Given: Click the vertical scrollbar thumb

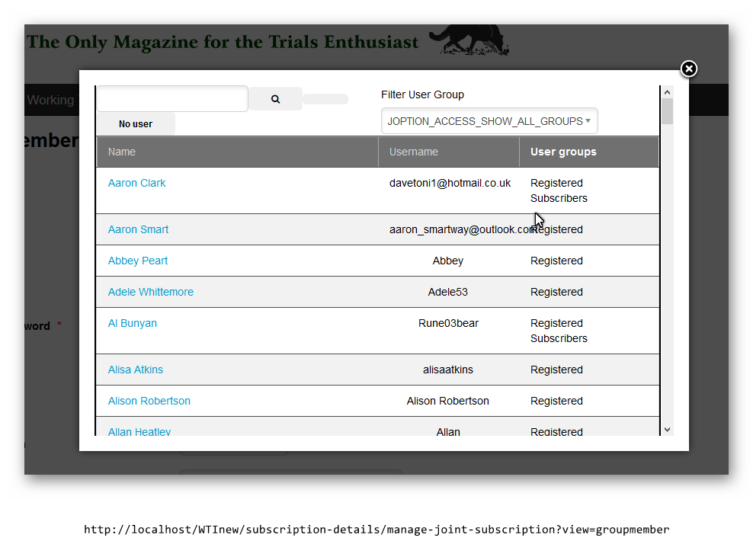Looking at the screenshot, I should tap(667, 111).
